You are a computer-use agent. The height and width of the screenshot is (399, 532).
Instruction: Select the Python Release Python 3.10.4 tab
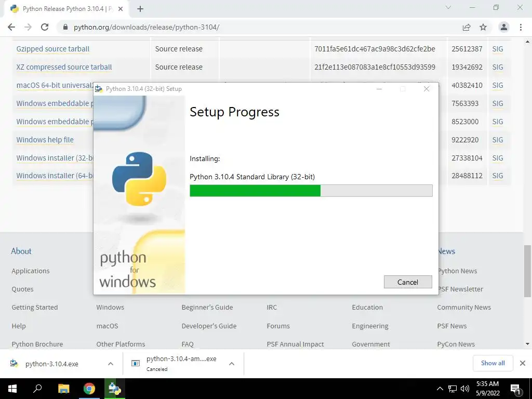click(67, 9)
